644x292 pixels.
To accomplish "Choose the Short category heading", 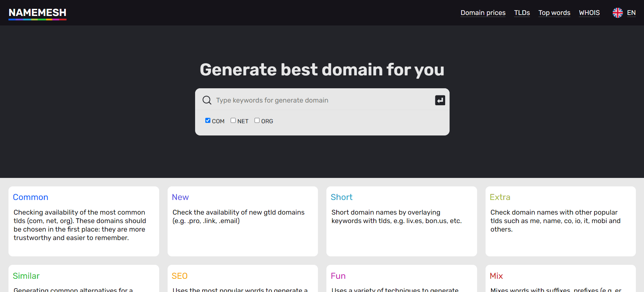I will point(341,197).
